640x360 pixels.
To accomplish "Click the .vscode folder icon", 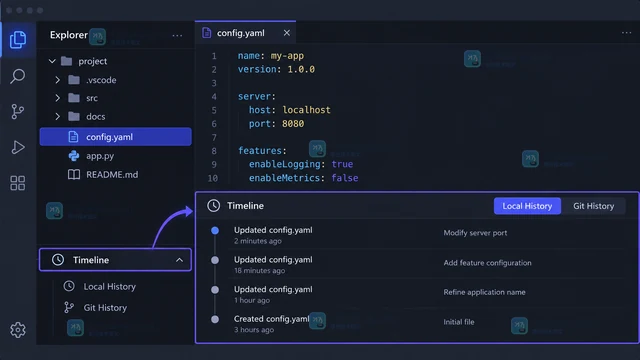I will (x=74, y=80).
